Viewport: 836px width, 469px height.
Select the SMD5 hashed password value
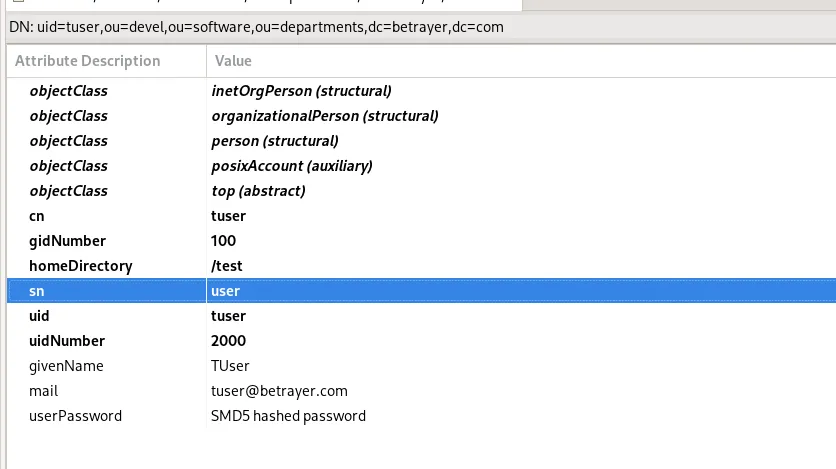point(288,416)
